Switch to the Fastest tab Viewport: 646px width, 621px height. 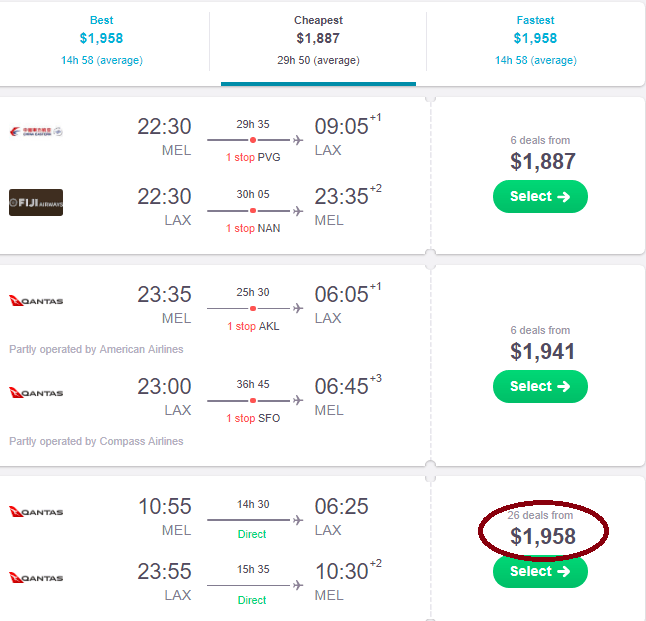click(535, 40)
